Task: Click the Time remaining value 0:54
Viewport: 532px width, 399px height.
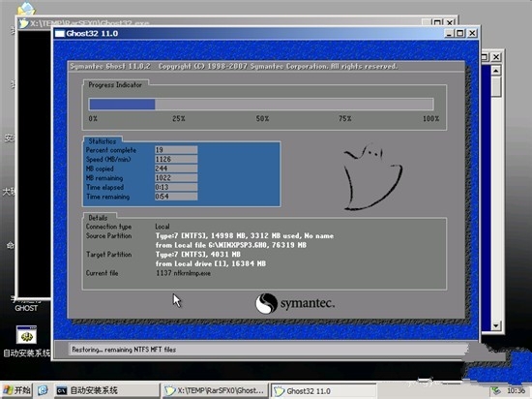Action: [176, 197]
